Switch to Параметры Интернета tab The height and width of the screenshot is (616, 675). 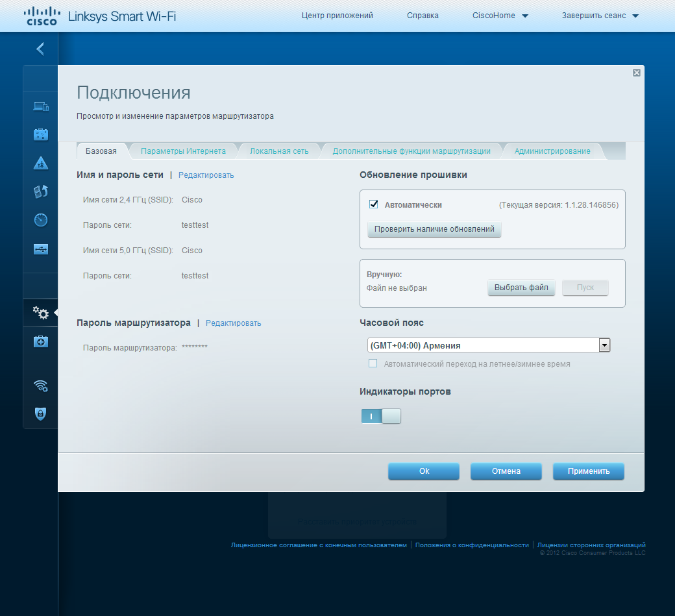[x=183, y=151]
